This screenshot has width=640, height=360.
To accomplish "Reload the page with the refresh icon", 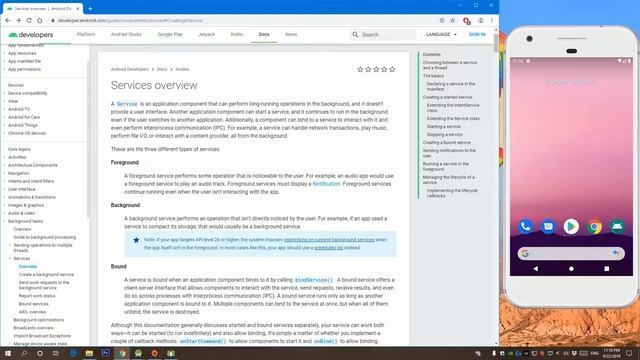I will click(29, 20).
